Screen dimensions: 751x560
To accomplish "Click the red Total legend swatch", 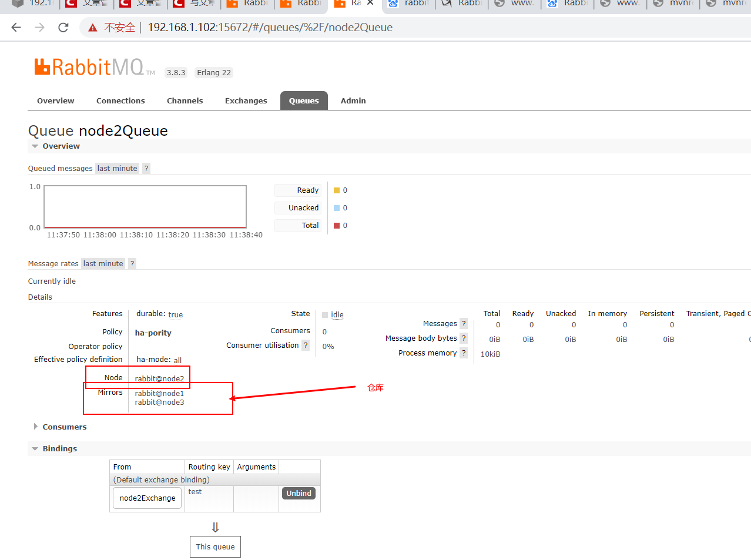I will [x=337, y=226].
